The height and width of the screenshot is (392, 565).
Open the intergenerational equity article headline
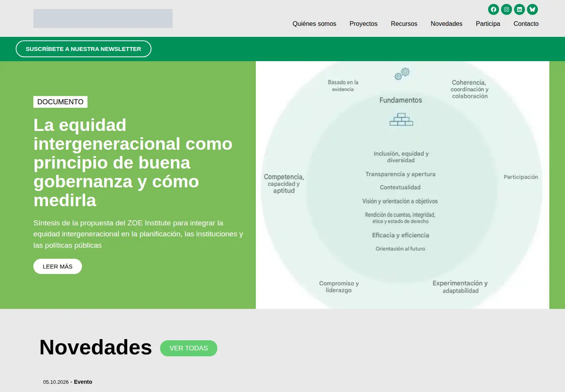(x=133, y=163)
